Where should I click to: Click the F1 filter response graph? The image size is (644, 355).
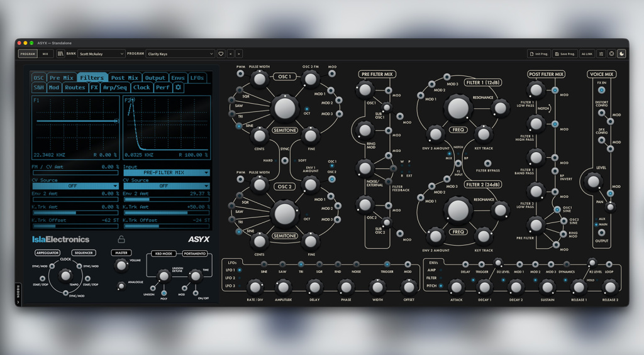[75, 128]
